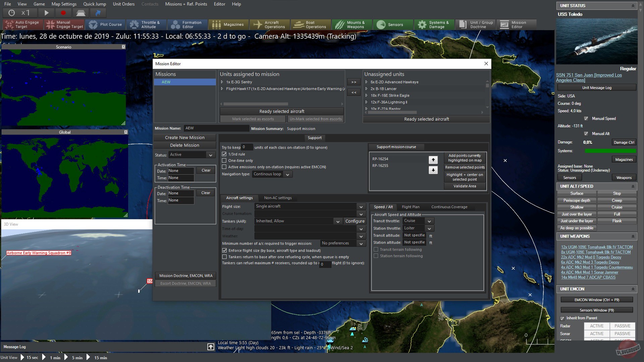Toggle the 1/3rd rule checkbox
Image resolution: width=644 pixels, height=362 pixels.
click(224, 154)
